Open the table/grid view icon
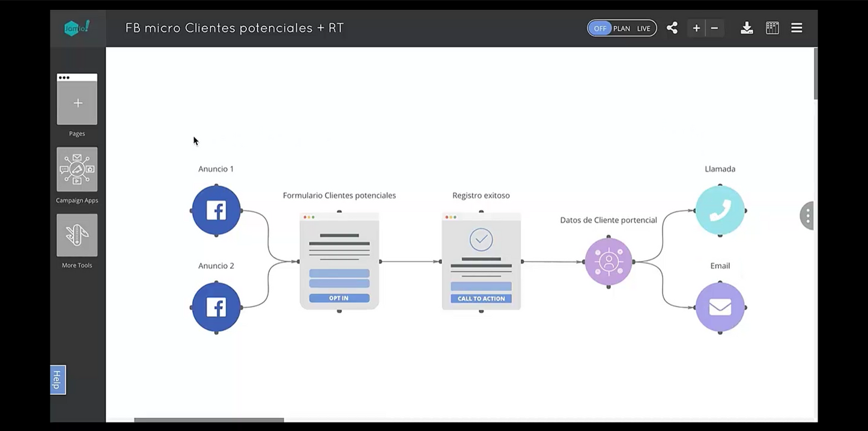Viewport: 868px width, 431px height. (772, 28)
